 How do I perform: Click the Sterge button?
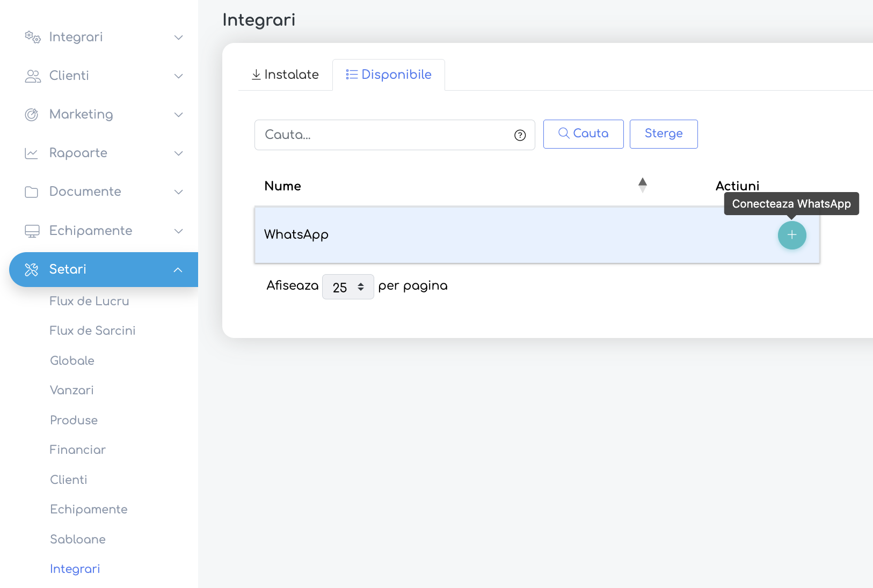click(664, 134)
